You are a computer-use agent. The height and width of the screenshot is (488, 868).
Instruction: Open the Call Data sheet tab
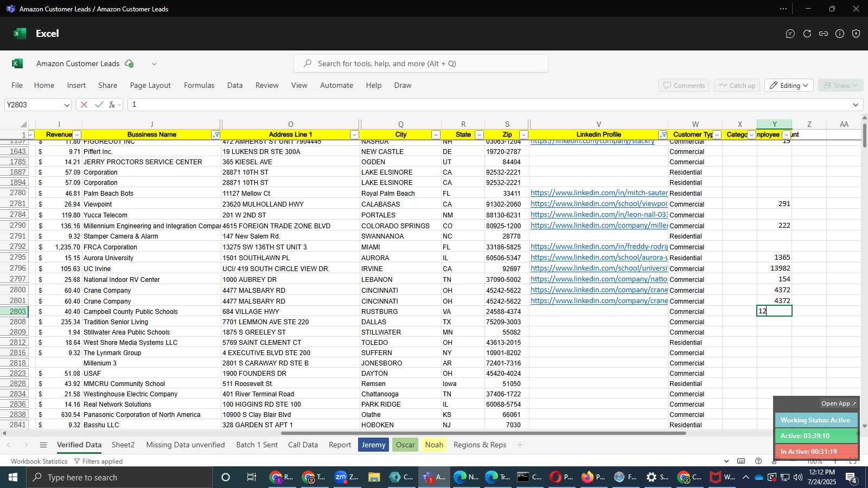coord(303,445)
